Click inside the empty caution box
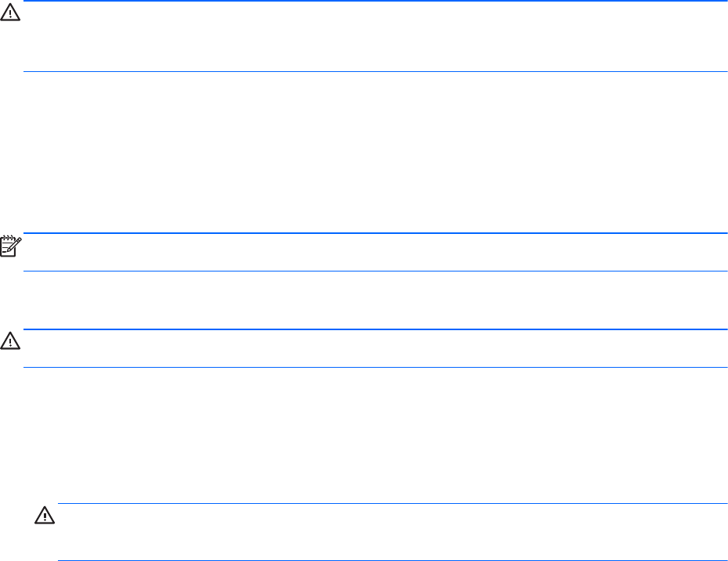Image resolution: width=728 pixels, height=561 pixels. click(374, 349)
